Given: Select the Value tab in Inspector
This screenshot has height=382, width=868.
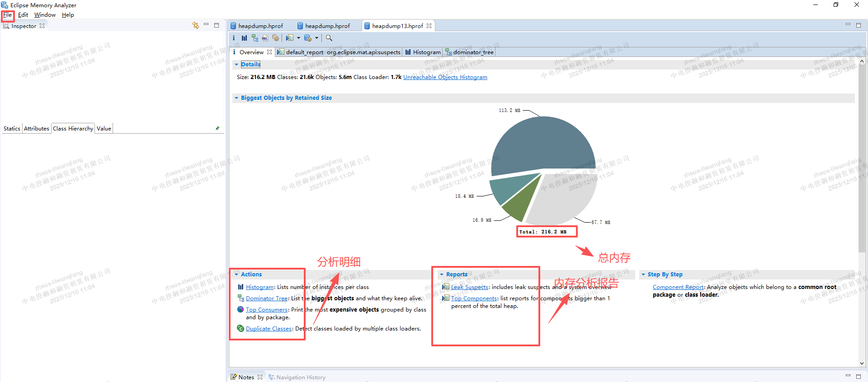Looking at the screenshot, I should point(104,128).
